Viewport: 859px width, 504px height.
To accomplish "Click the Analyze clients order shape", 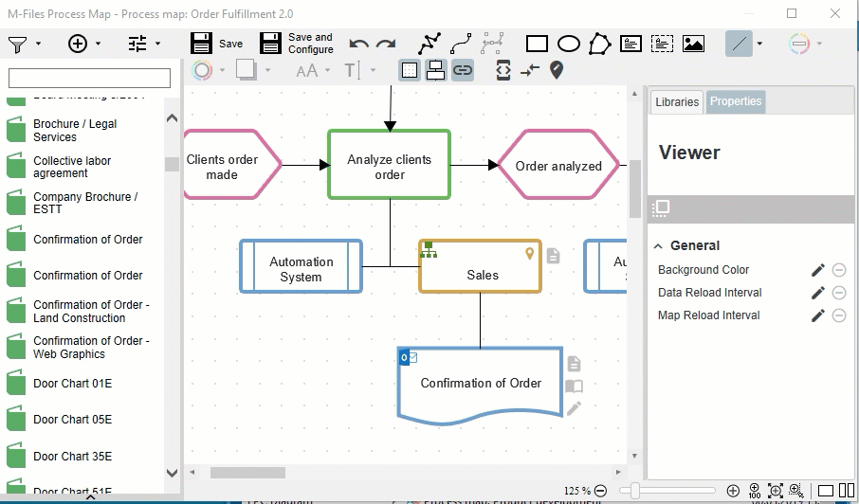I will [390, 165].
